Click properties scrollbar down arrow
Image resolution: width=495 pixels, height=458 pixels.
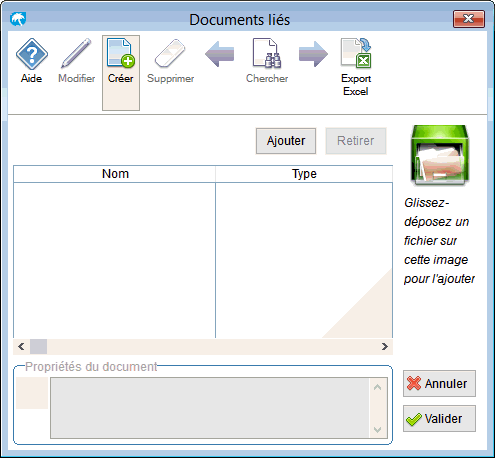pyautogui.click(x=378, y=429)
